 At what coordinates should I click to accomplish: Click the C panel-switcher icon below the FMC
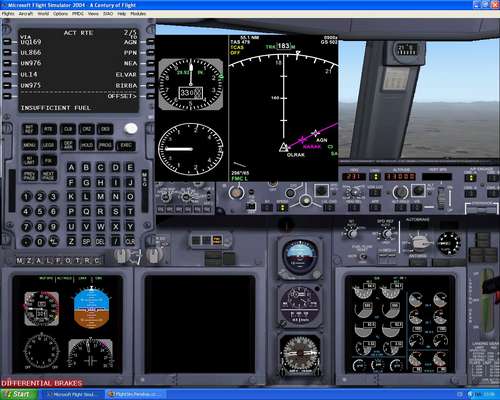pos(97,260)
